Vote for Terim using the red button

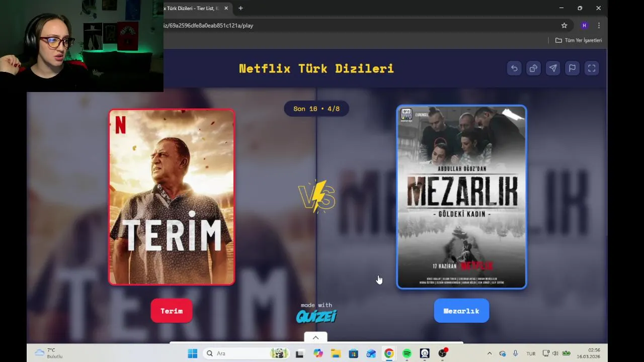pyautogui.click(x=172, y=311)
